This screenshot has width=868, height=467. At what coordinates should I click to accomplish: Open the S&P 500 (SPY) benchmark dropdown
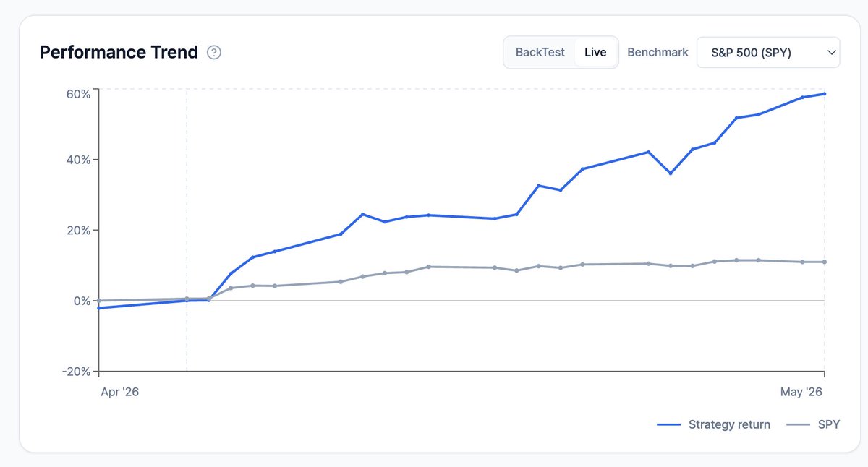click(x=768, y=53)
